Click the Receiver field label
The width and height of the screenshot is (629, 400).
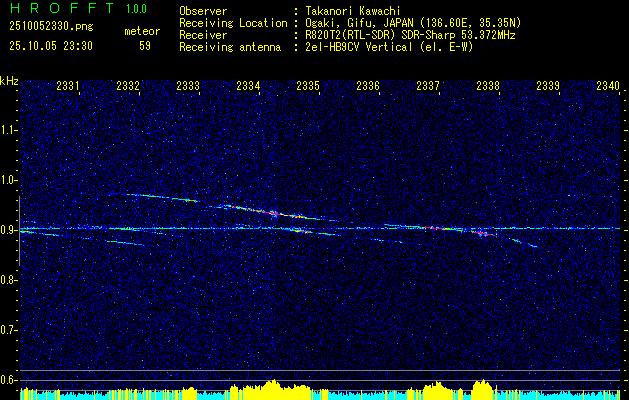203,35
